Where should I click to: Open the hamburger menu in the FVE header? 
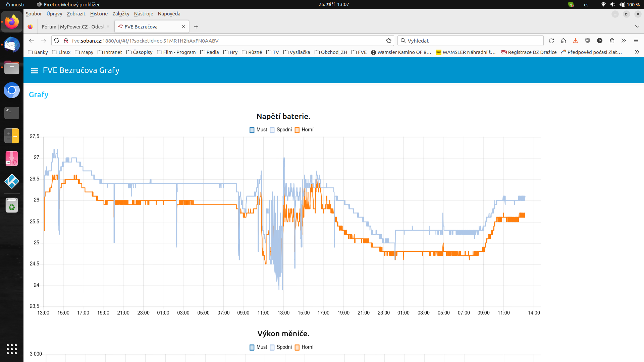point(35,71)
